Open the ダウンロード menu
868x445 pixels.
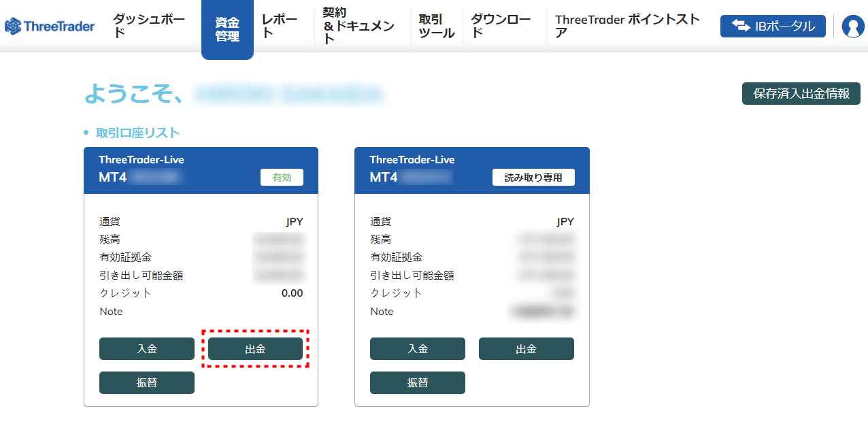pos(501,26)
